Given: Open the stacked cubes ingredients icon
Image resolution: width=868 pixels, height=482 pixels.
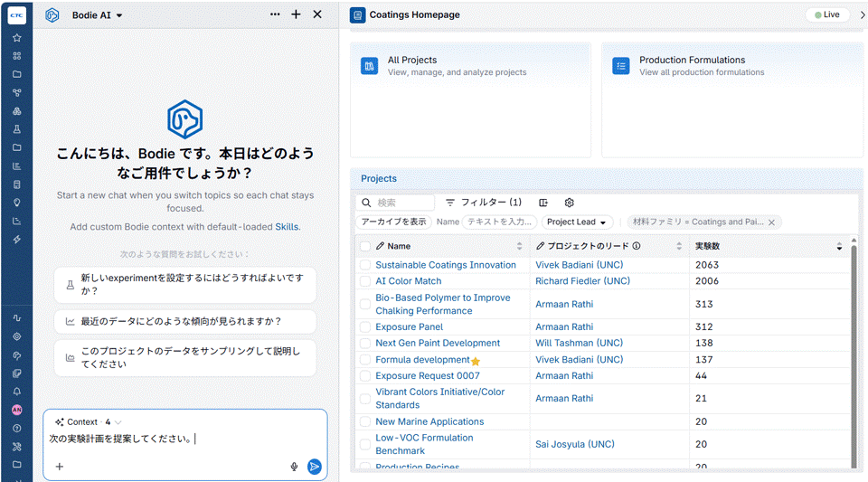Looking at the screenshot, I should click(16, 110).
